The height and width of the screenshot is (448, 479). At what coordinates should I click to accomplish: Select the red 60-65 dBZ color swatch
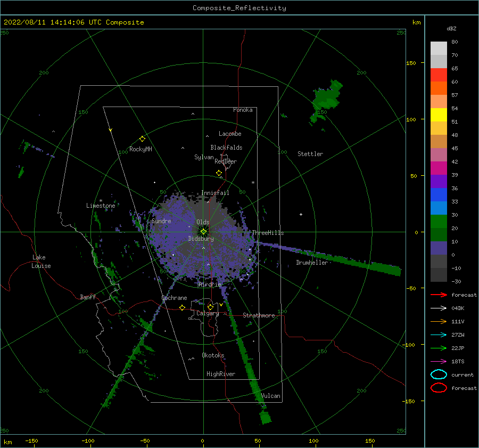coord(439,75)
